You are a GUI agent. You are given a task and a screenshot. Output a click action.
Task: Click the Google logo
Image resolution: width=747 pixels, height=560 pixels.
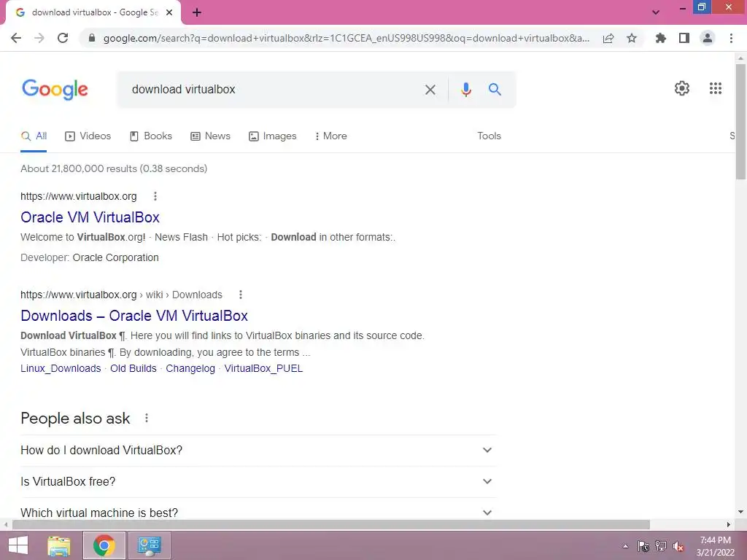coord(55,89)
